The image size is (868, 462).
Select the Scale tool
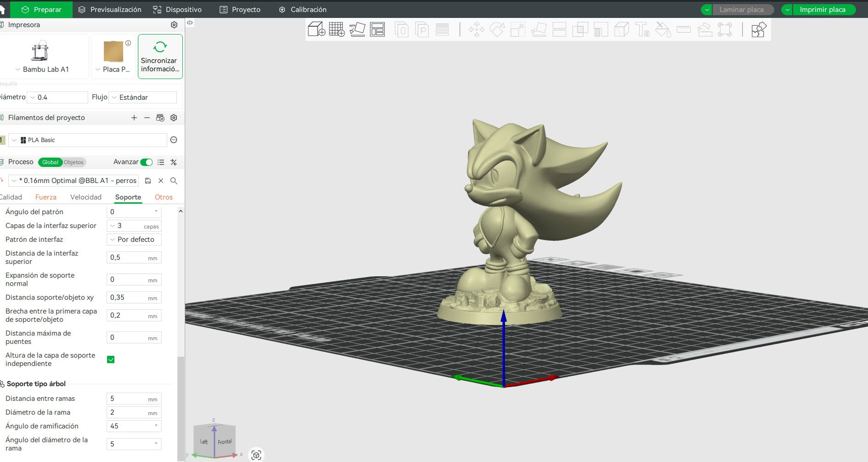click(x=518, y=29)
